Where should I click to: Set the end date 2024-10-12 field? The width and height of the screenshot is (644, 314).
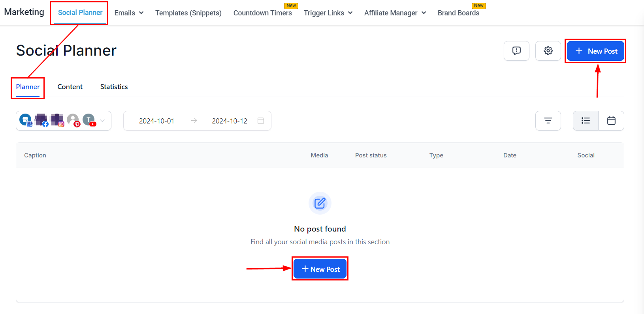(x=230, y=121)
